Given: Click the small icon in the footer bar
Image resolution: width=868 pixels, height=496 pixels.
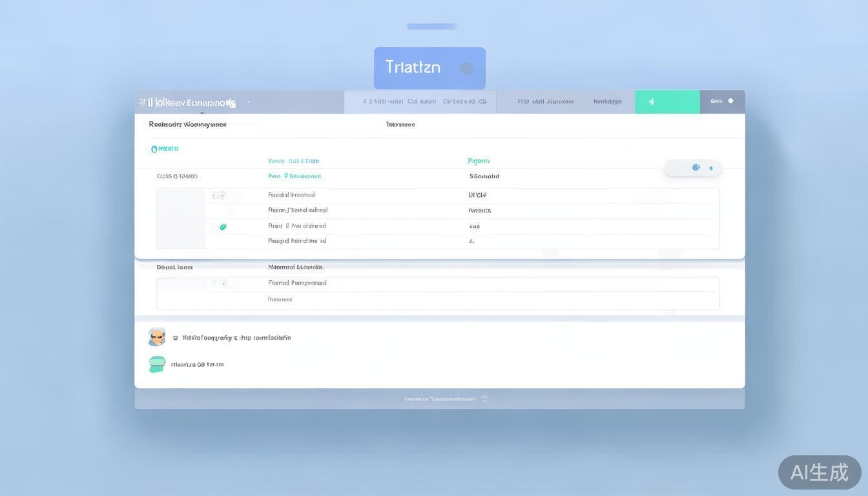Looking at the screenshot, I should tap(484, 399).
